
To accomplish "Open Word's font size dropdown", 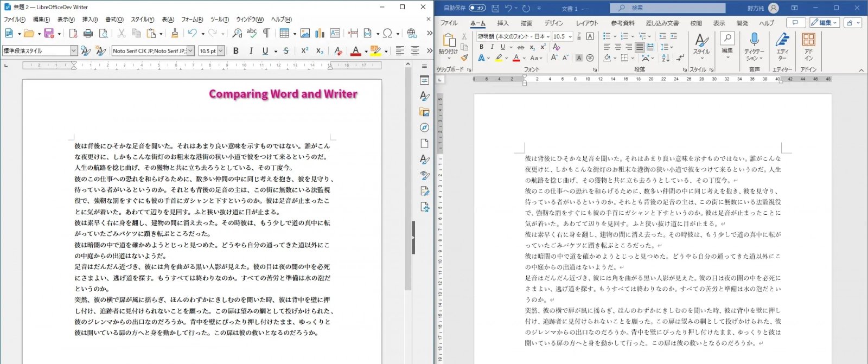I will click(x=570, y=36).
